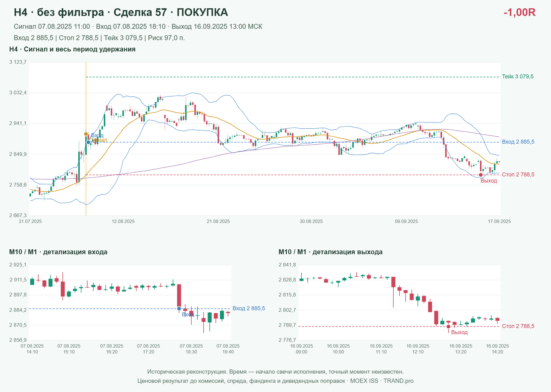
Task: Click the blue entry marker dot on H4 chart
Action: (88, 142)
